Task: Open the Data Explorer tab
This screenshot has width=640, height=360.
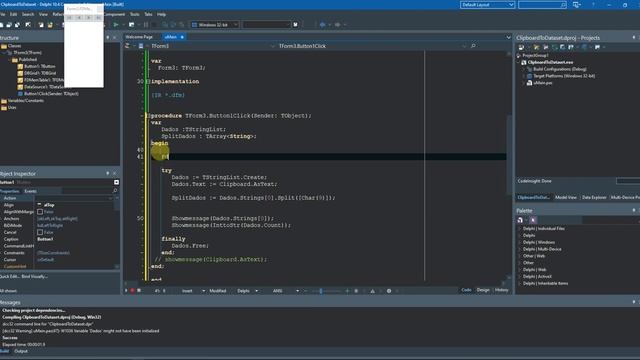Action: click(594, 198)
